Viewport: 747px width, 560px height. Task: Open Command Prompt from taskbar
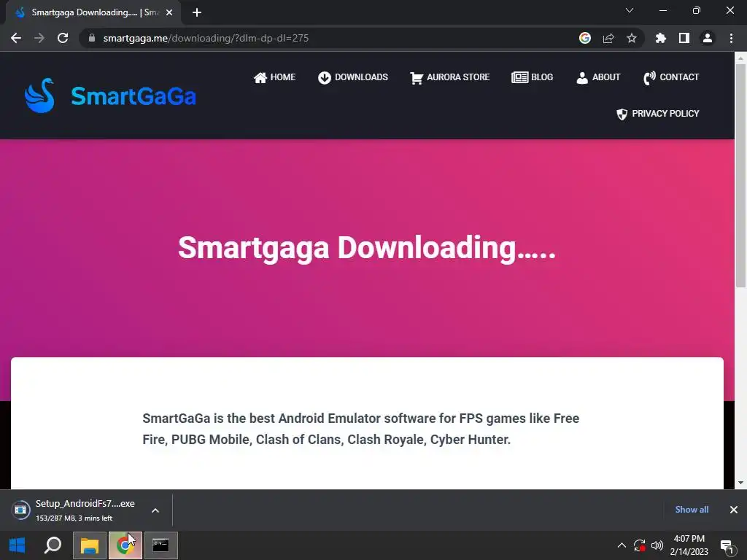coord(161,545)
